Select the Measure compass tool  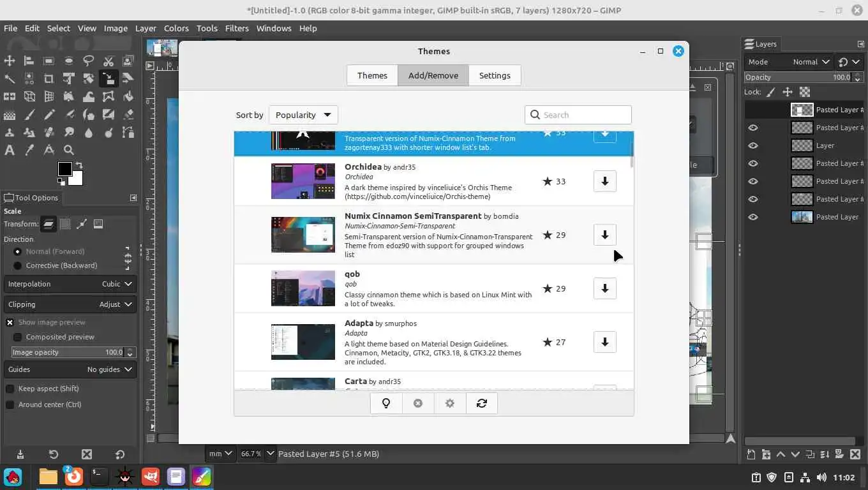tap(49, 151)
